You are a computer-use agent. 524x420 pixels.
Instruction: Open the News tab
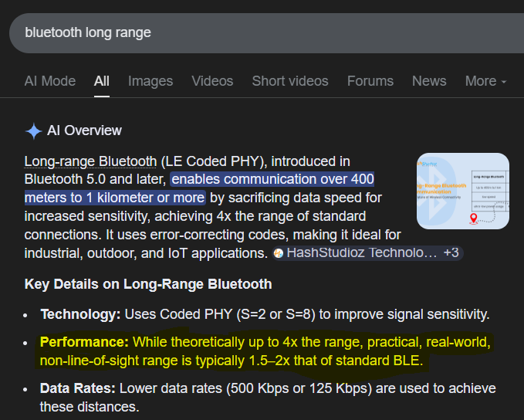[x=429, y=81]
